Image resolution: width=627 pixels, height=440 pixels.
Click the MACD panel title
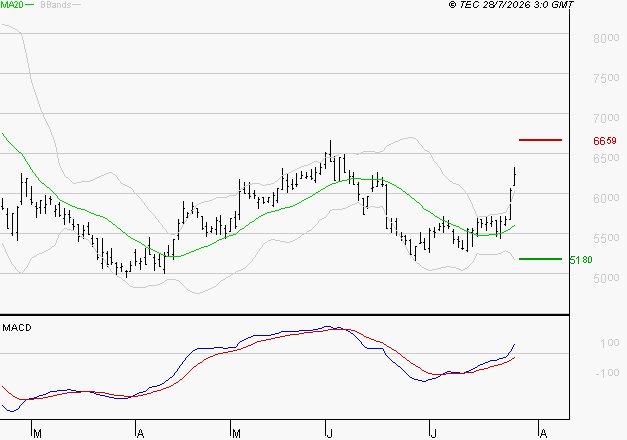click(x=17, y=328)
